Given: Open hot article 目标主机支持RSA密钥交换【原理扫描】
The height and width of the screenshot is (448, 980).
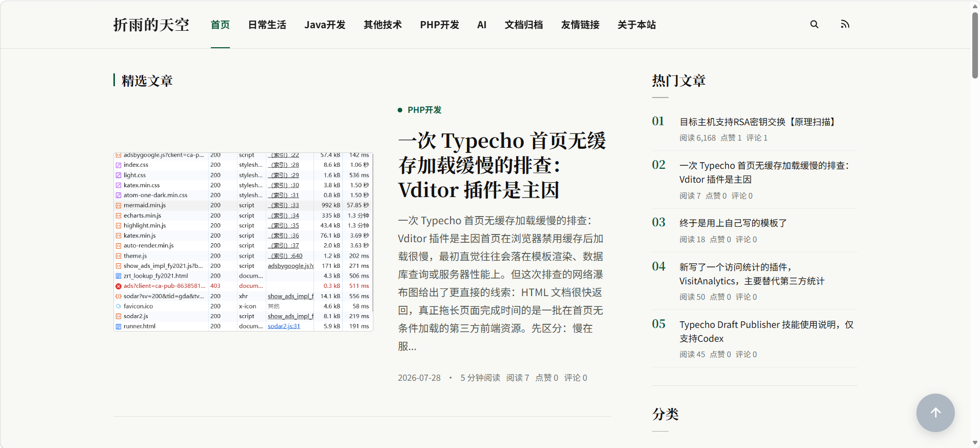Looking at the screenshot, I should point(759,122).
